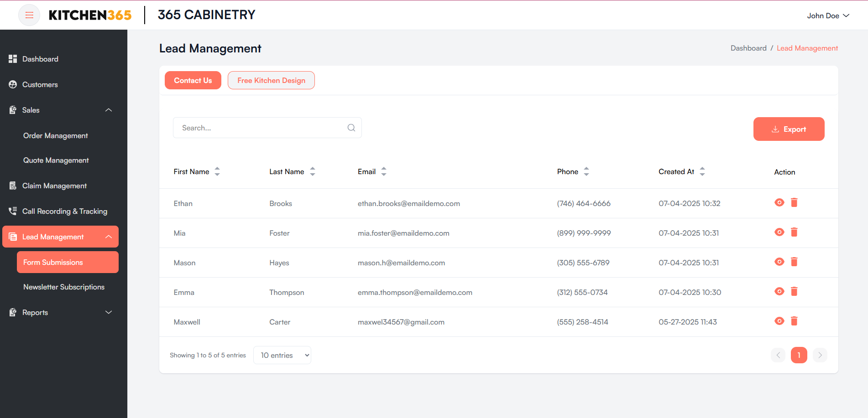View Emma Thompson's submission details
The image size is (868, 418).
[779, 291]
